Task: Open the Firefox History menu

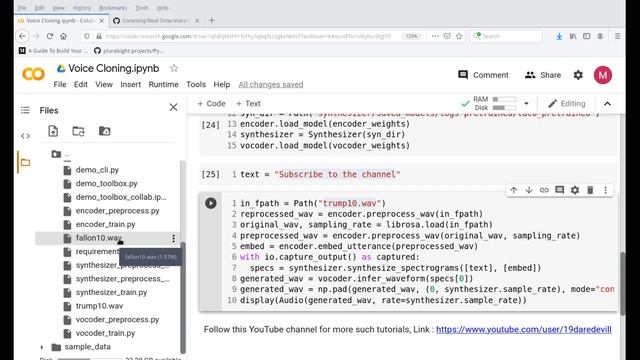Action: pyautogui.click(x=82, y=8)
